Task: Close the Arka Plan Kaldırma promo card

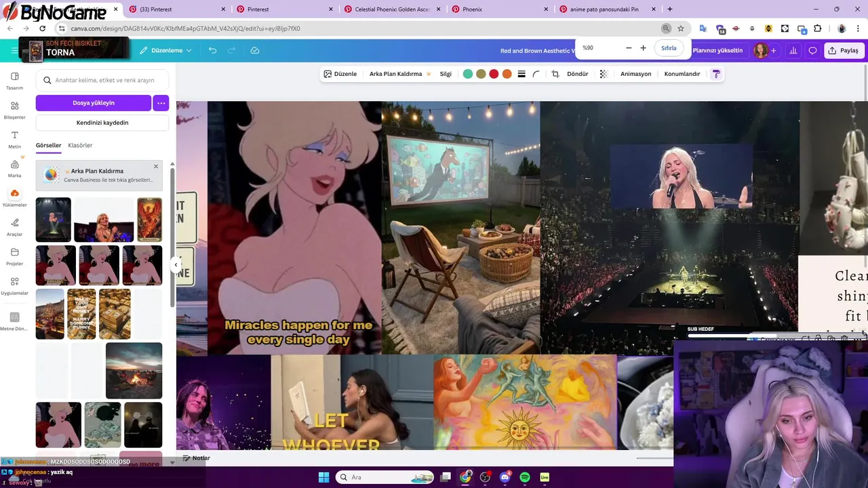Action: [155, 167]
